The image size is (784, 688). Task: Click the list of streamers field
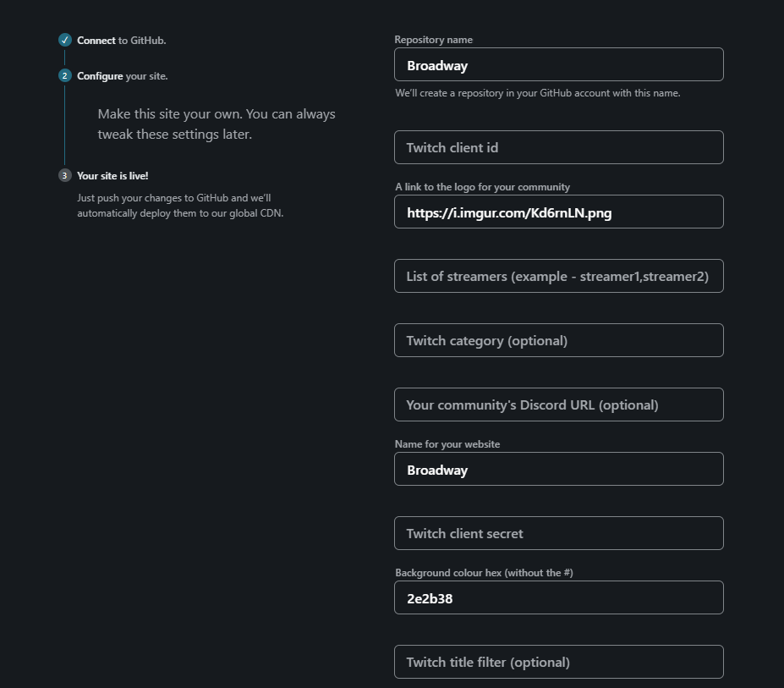pyautogui.click(x=558, y=275)
